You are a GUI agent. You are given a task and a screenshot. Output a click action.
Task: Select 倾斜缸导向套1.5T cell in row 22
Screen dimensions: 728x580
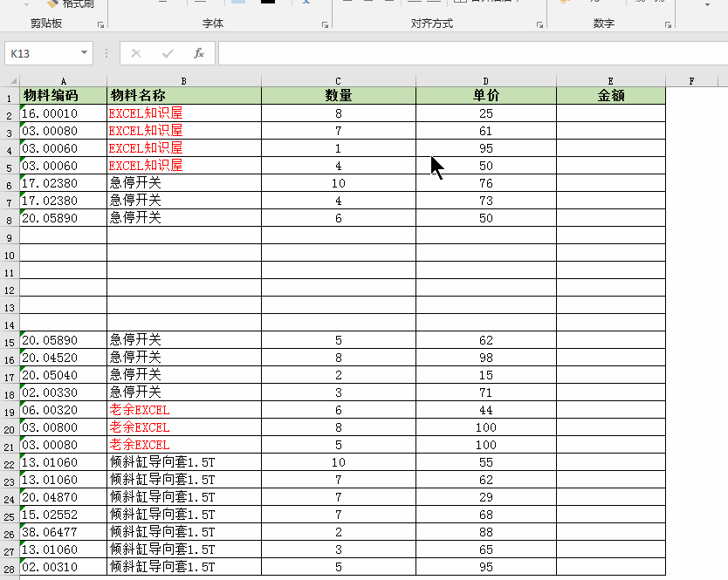click(184, 462)
